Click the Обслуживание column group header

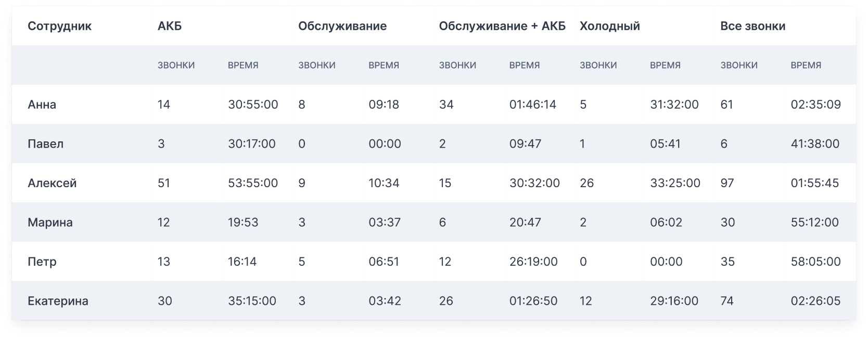click(x=342, y=26)
